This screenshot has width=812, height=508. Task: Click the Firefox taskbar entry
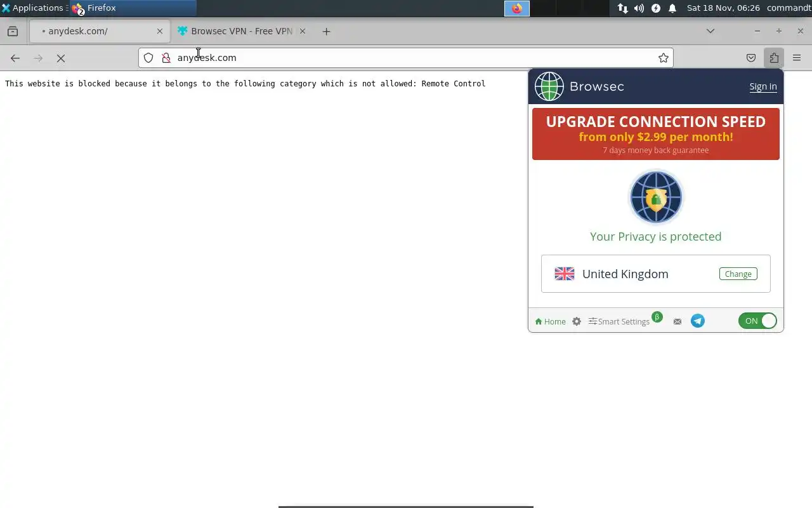[133, 8]
